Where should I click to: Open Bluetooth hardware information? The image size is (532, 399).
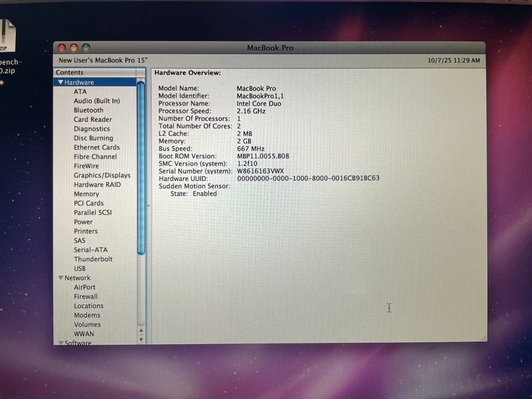point(89,110)
